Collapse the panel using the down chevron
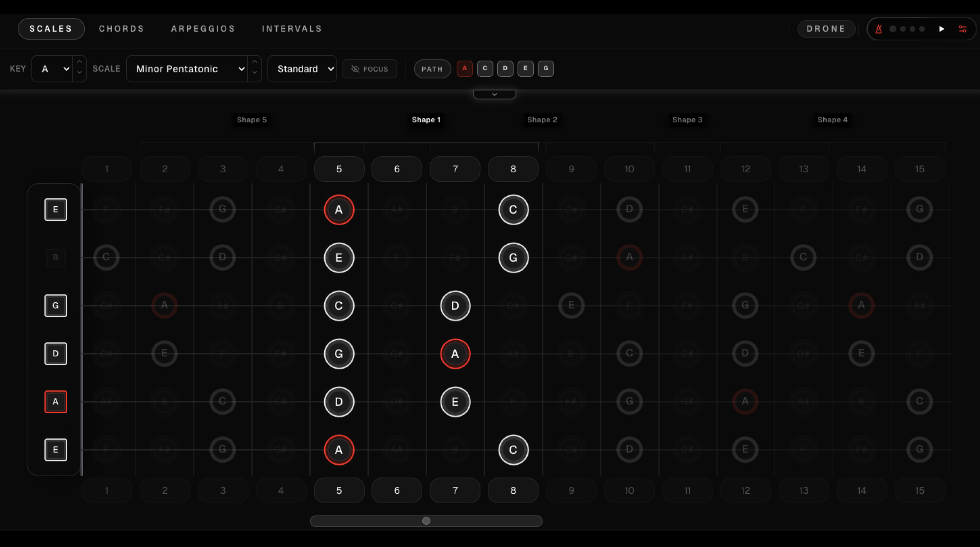Image resolution: width=980 pixels, height=547 pixels. [494, 94]
